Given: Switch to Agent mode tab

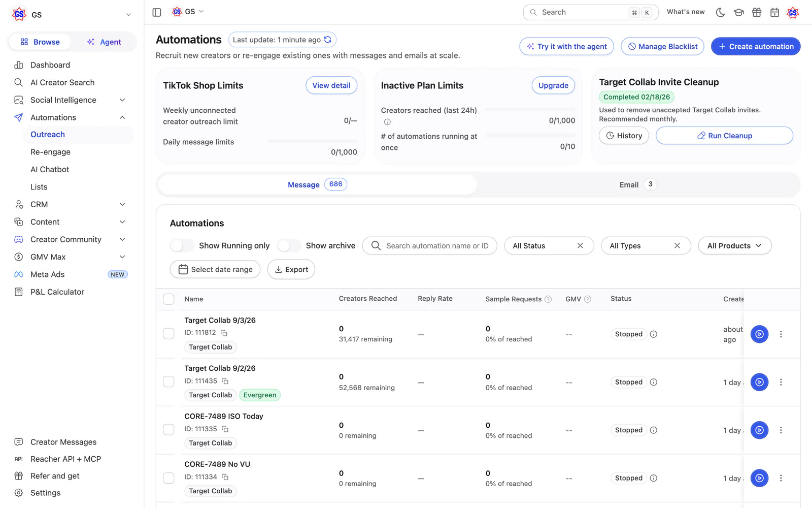Looking at the screenshot, I should pos(104,42).
